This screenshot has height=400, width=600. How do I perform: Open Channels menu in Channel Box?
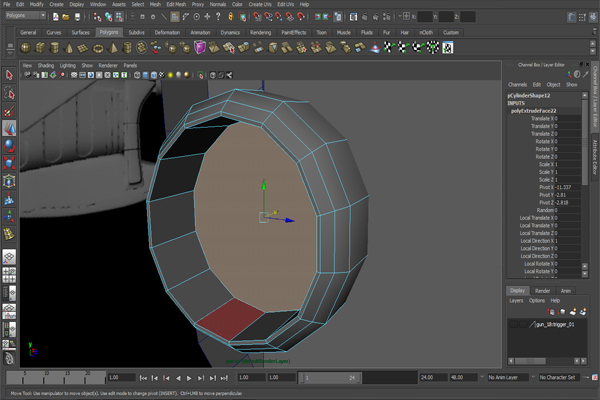[517, 85]
